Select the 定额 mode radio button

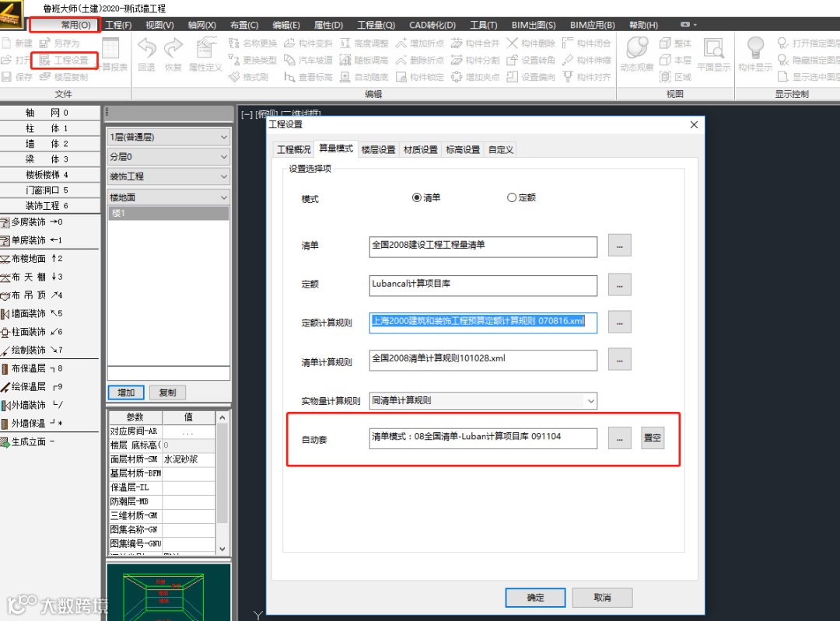[512, 197]
